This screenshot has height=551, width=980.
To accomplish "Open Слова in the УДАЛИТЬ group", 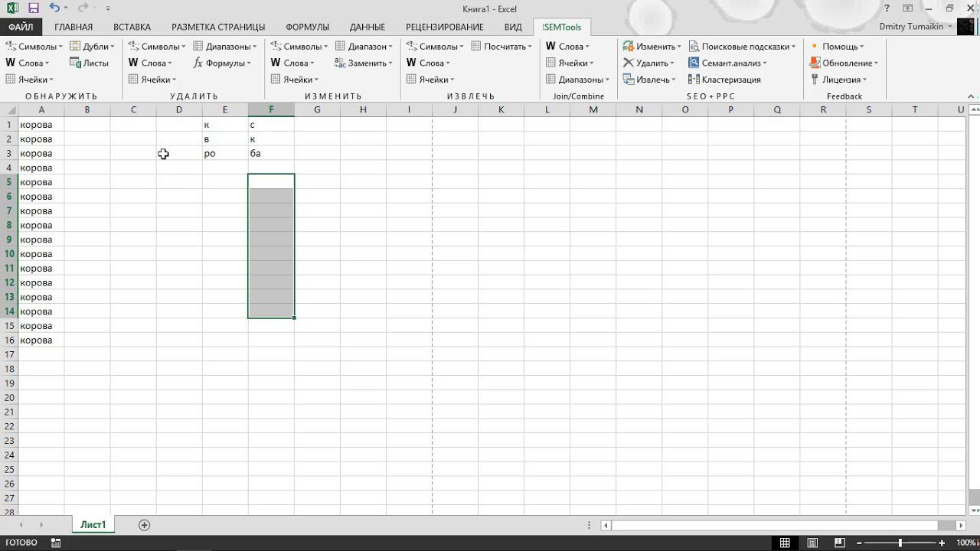I will (150, 63).
